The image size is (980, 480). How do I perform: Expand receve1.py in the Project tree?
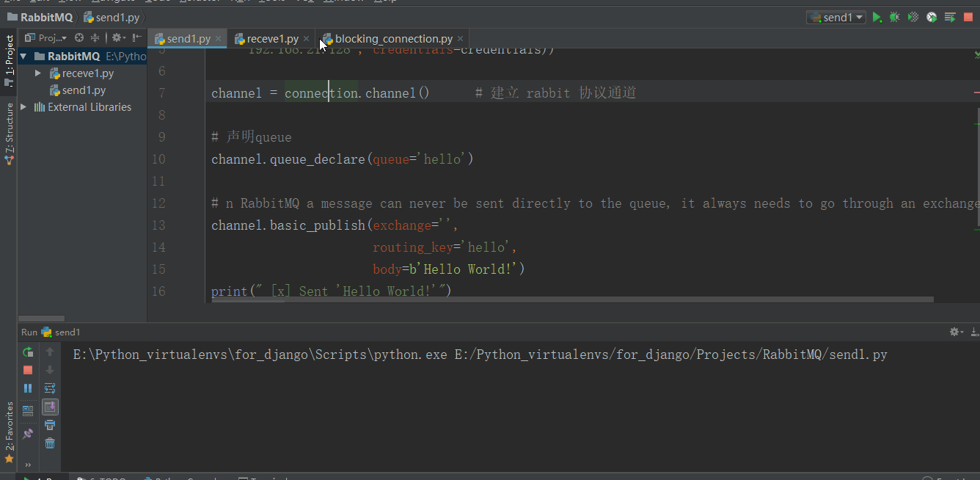pos(38,73)
